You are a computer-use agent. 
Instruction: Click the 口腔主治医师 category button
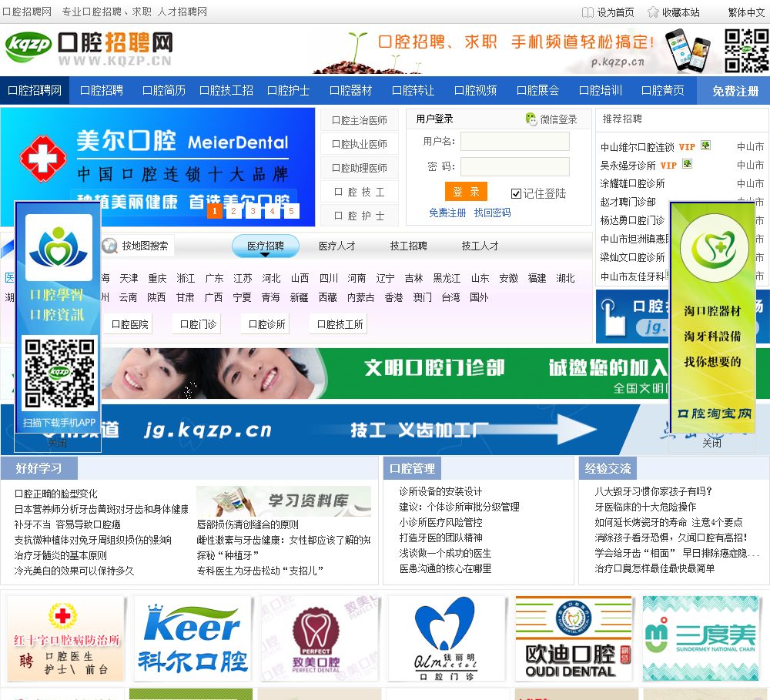click(x=360, y=120)
